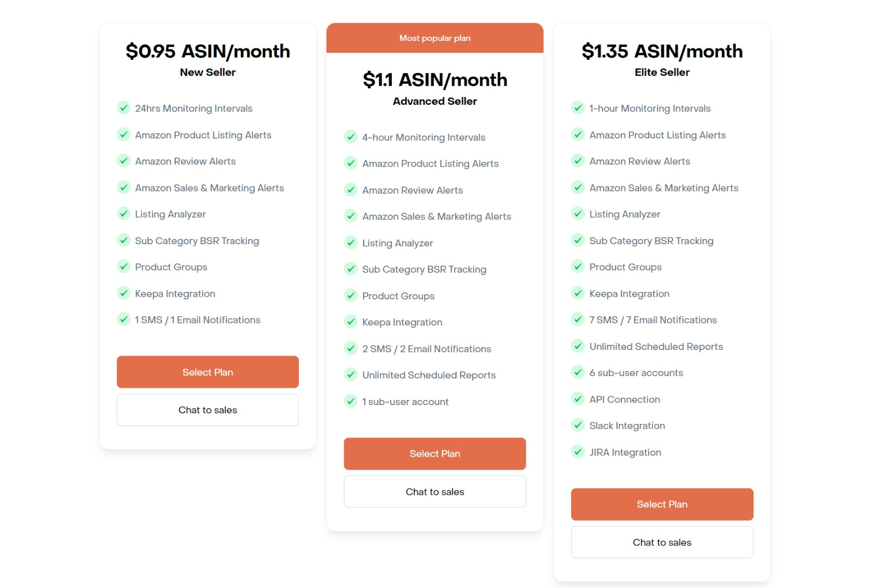The height and width of the screenshot is (588, 871).
Task: Chat to sales under Advanced Seller plan
Action: click(x=435, y=491)
